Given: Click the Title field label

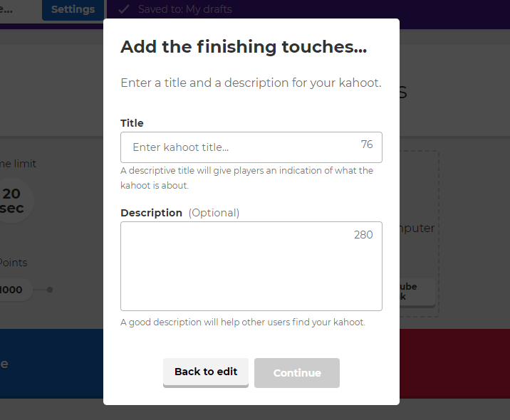Looking at the screenshot, I should click(132, 123).
